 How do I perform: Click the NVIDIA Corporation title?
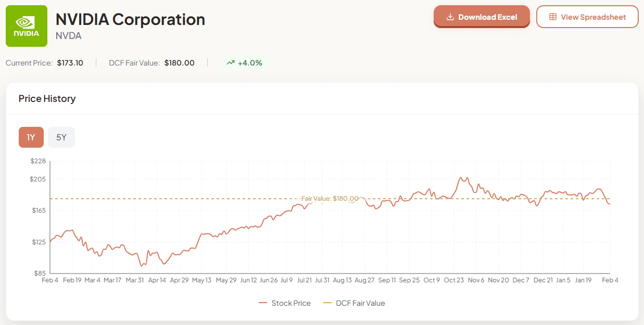pos(131,19)
